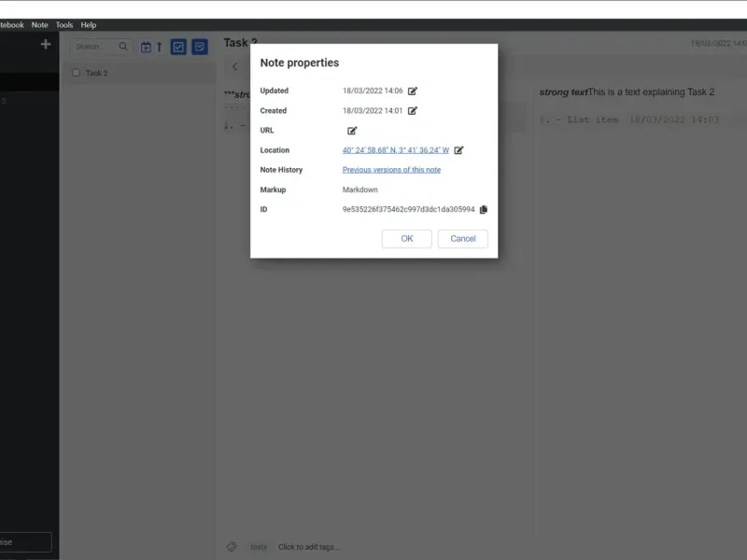Click the Note properties dialog title

tap(300, 63)
